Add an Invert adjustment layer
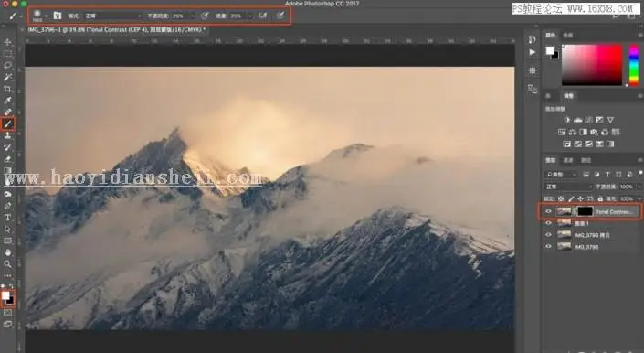The image size is (644, 353). [567, 144]
